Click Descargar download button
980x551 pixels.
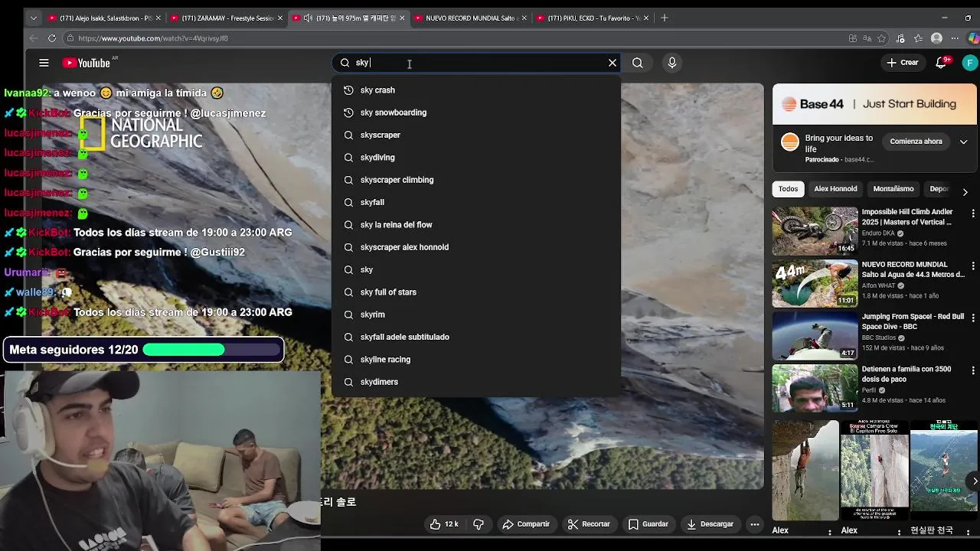(710, 524)
